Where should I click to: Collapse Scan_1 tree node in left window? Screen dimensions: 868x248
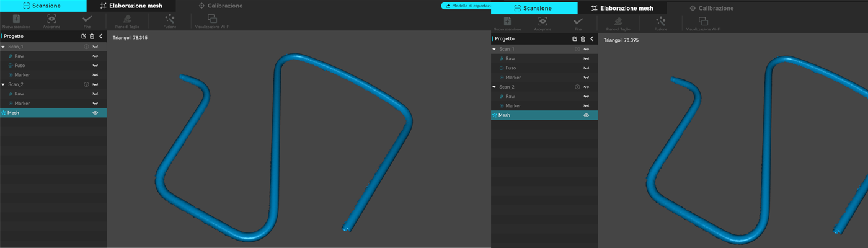pos(3,46)
